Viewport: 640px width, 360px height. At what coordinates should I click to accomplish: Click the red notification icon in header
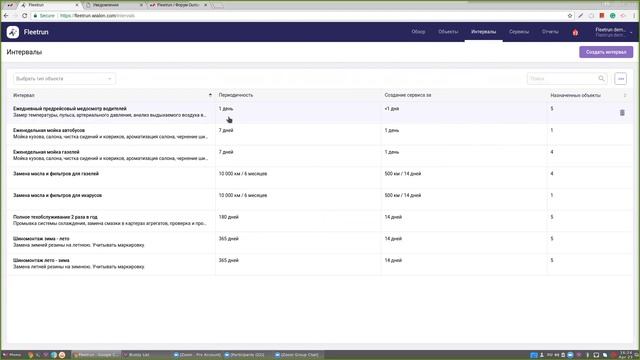[575, 32]
